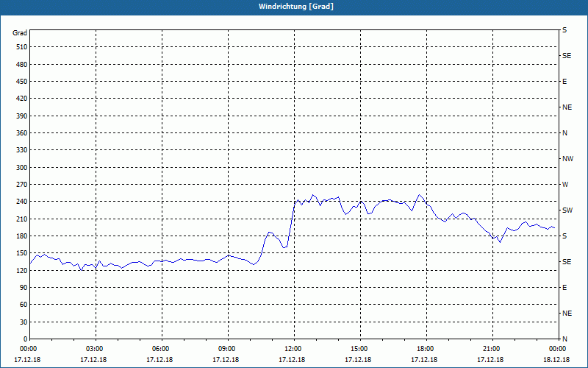Select the 17.12.18 date under 06:00
Viewport: 588px width, 368px height.
(159, 360)
